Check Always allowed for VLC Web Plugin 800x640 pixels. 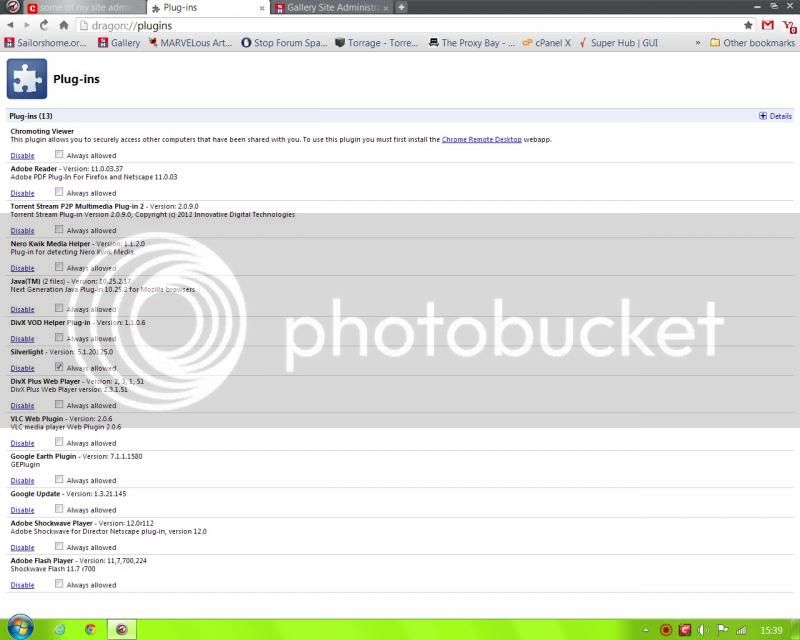(x=59, y=441)
